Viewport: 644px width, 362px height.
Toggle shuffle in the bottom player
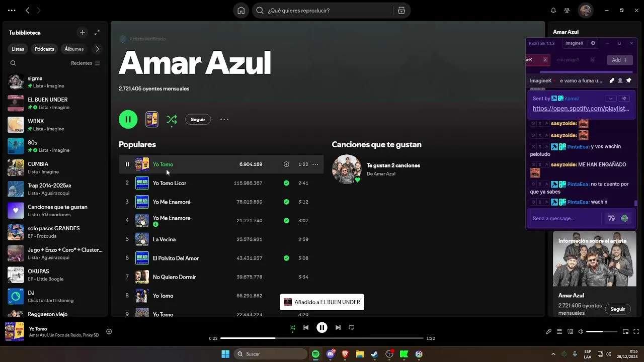point(292,327)
